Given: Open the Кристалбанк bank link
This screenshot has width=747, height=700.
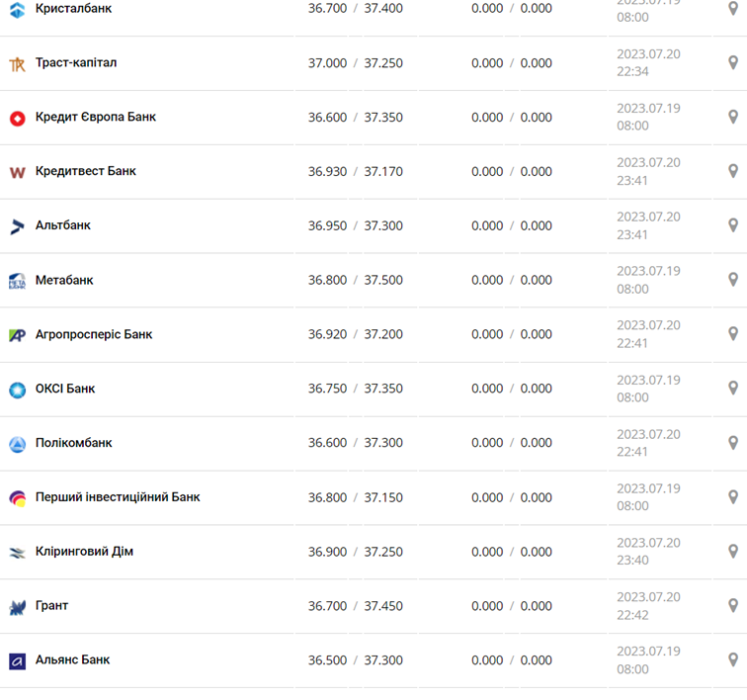Looking at the screenshot, I should [x=73, y=9].
